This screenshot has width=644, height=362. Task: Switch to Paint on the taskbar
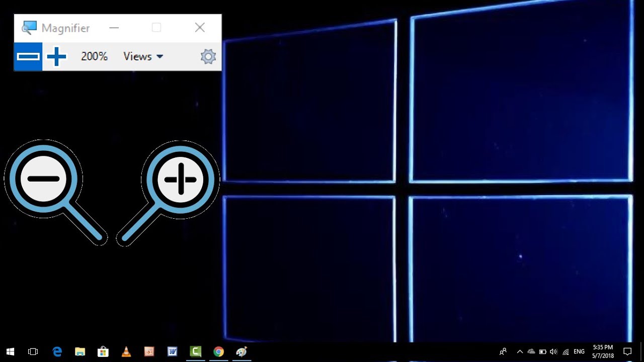[242, 352]
